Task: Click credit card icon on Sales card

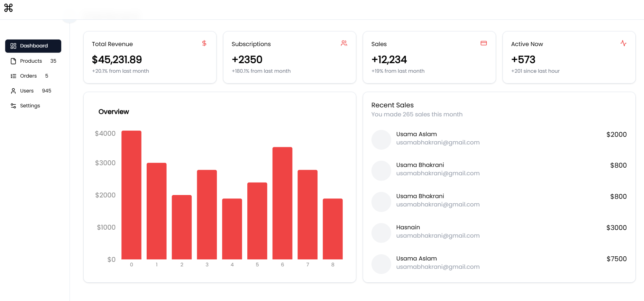Action: pyautogui.click(x=484, y=43)
